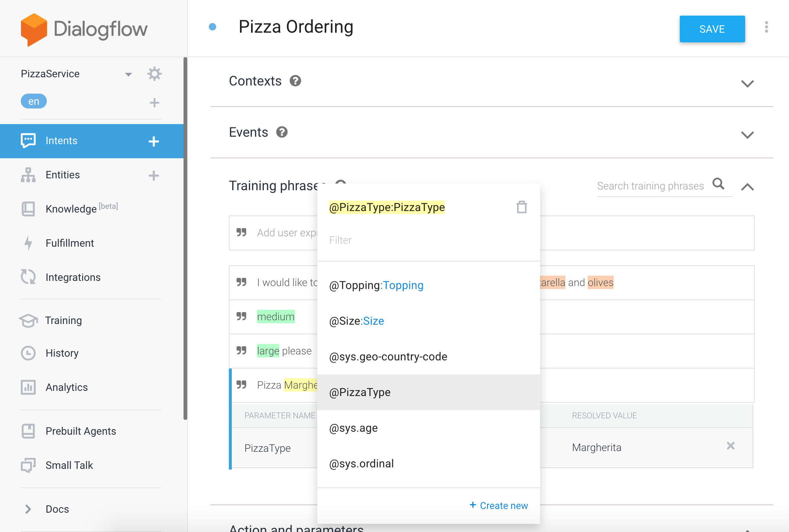Image resolution: width=789 pixels, height=532 pixels.
Task: Click the highlighted 'large' annotation
Action: (268, 351)
